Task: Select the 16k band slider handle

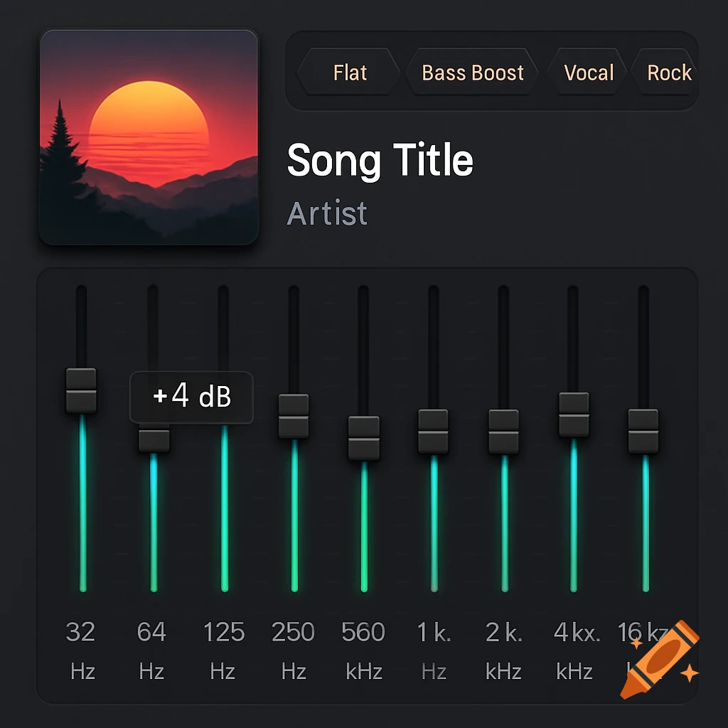Action: pyautogui.click(x=644, y=430)
